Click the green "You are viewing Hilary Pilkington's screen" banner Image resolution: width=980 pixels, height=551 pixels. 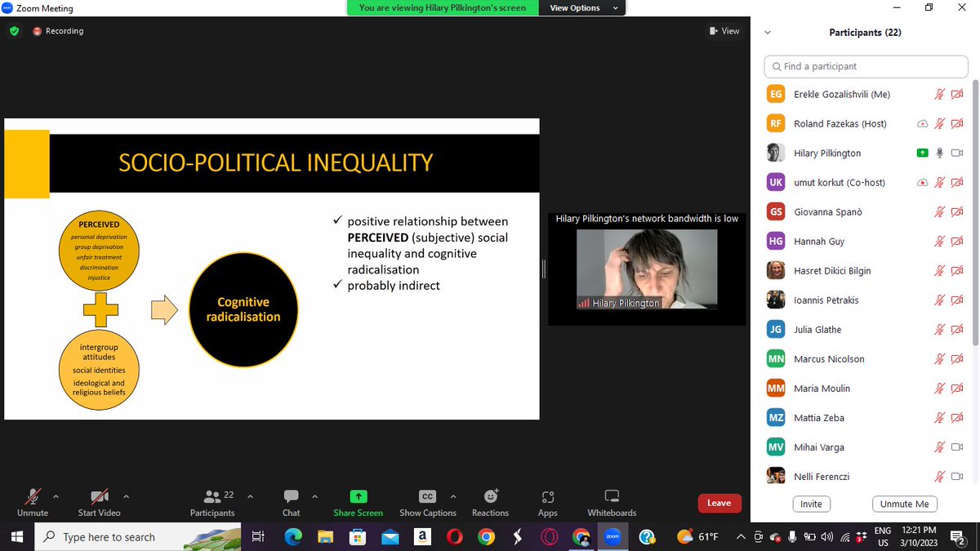(442, 8)
